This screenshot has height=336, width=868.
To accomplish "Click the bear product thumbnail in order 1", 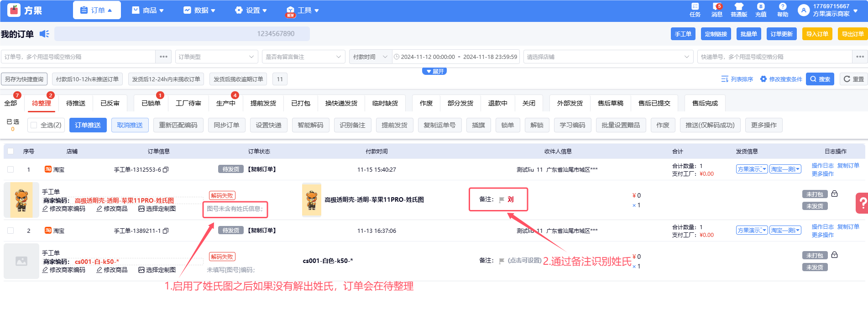I will coord(21,200).
